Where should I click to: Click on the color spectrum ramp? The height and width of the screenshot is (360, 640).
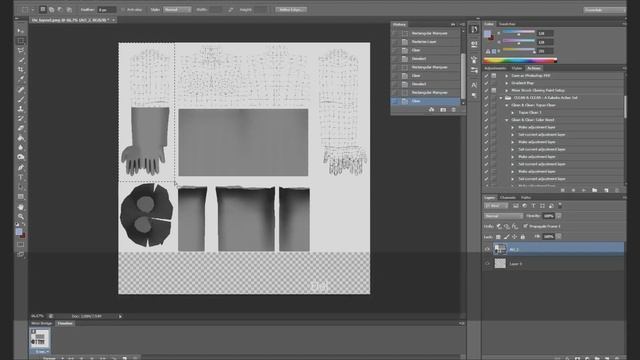point(520,60)
